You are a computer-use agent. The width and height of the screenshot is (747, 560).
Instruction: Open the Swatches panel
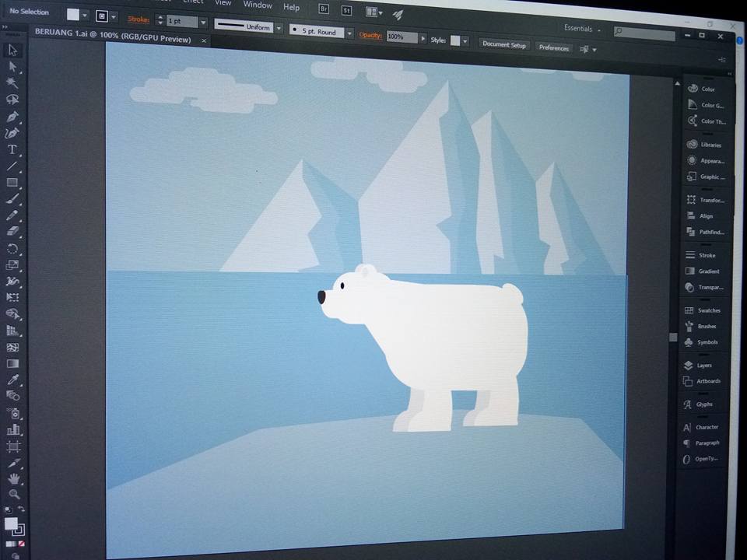703,310
